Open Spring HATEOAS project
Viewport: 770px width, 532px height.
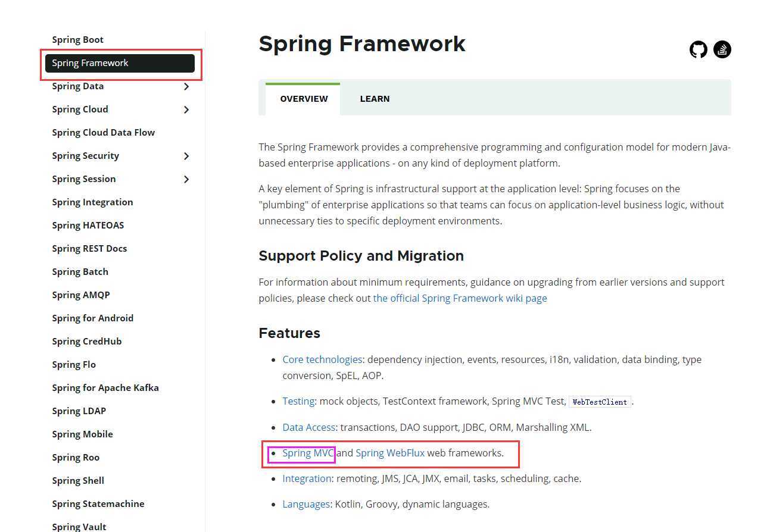coord(88,226)
